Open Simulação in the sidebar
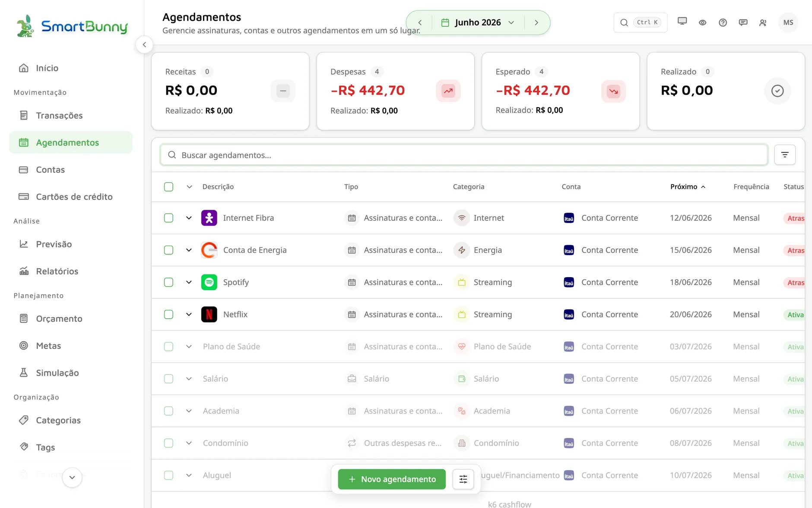812x508 pixels. pyautogui.click(x=71, y=373)
